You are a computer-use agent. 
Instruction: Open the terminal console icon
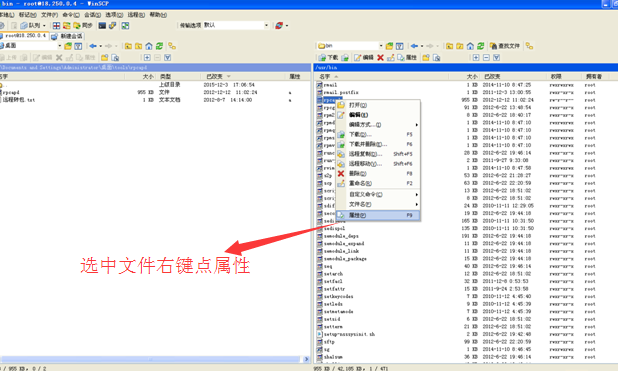102,26
